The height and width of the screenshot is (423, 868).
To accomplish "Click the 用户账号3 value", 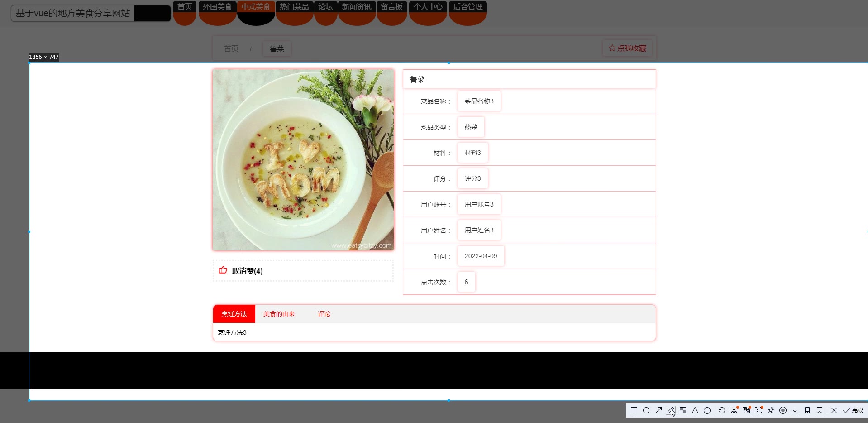I will pos(479,204).
